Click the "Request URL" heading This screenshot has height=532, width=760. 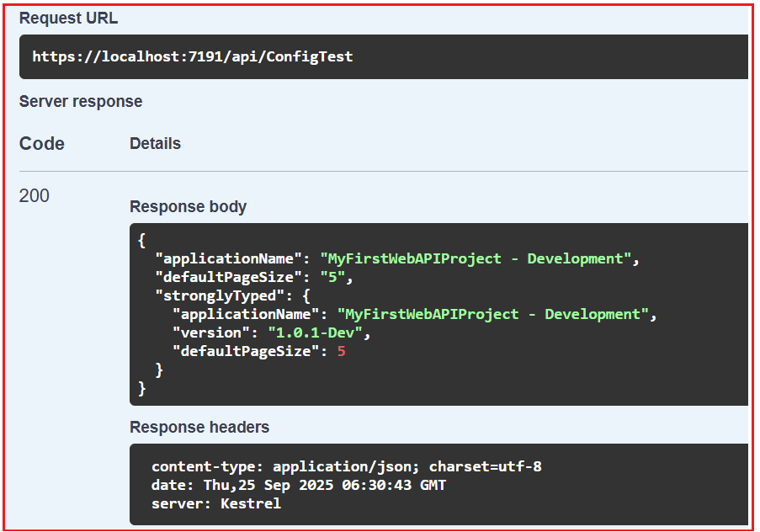click(68, 19)
